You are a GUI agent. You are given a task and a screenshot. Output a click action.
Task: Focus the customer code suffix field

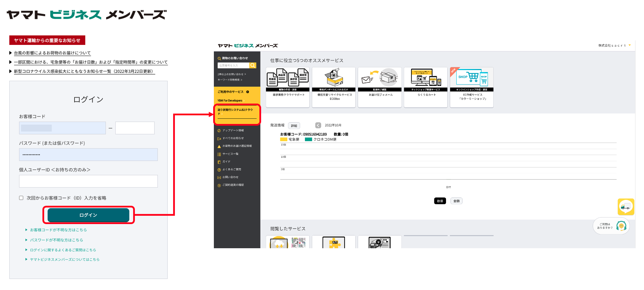click(135, 128)
